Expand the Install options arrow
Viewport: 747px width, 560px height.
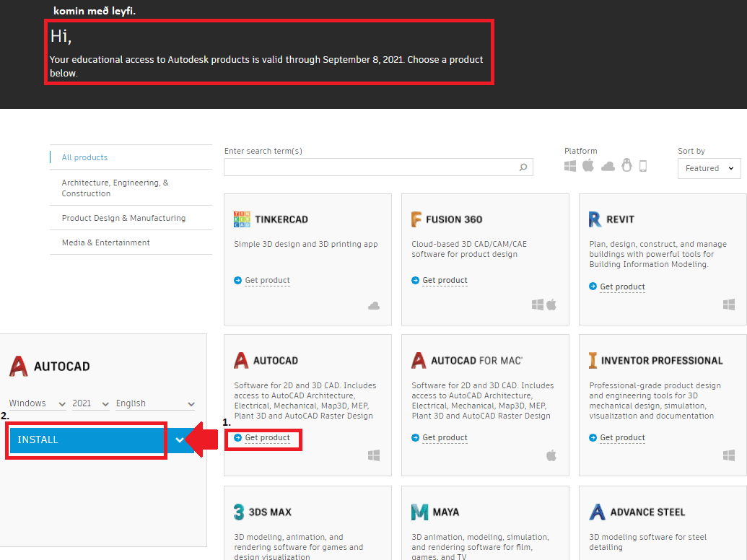tap(180, 440)
